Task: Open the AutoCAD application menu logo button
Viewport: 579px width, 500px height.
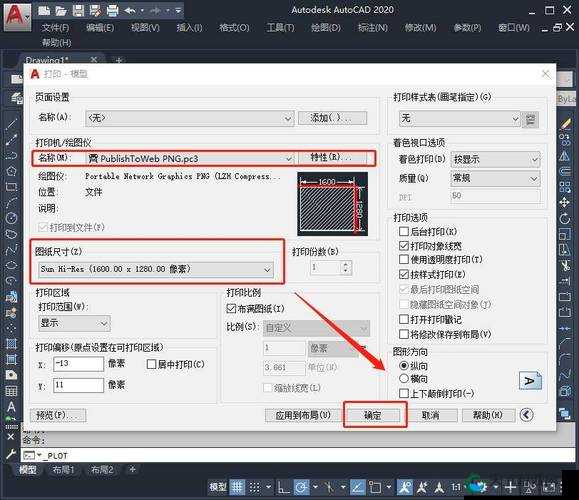Action: pos(17,16)
